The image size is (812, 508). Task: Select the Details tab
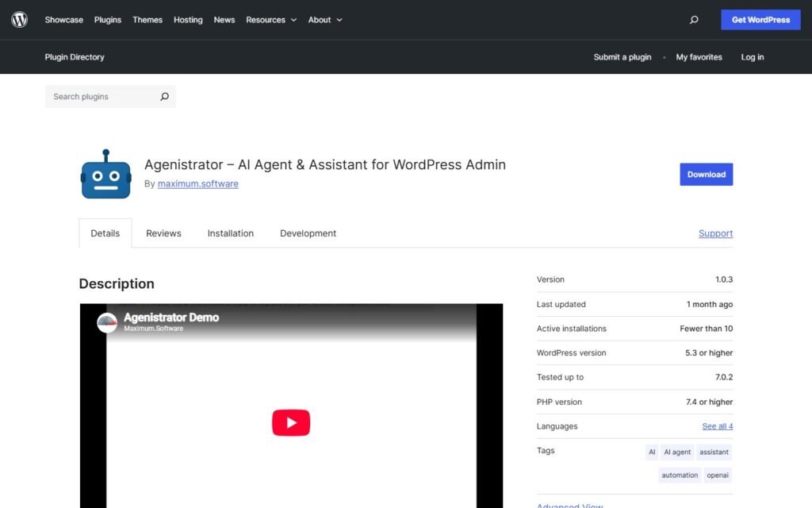click(105, 233)
